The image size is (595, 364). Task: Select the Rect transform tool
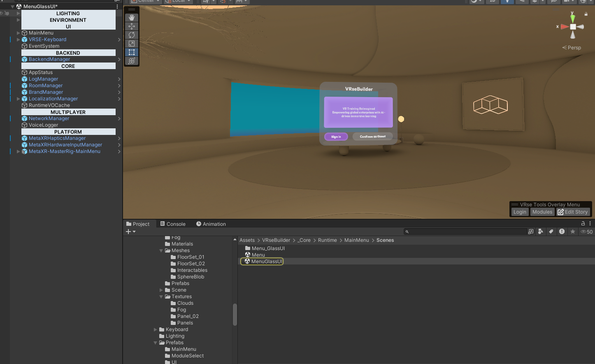[132, 52]
